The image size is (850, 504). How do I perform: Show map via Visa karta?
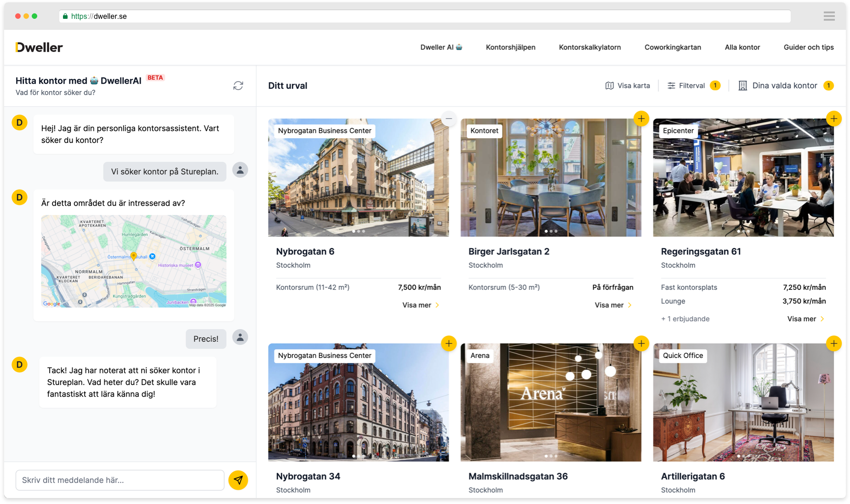coord(628,86)
